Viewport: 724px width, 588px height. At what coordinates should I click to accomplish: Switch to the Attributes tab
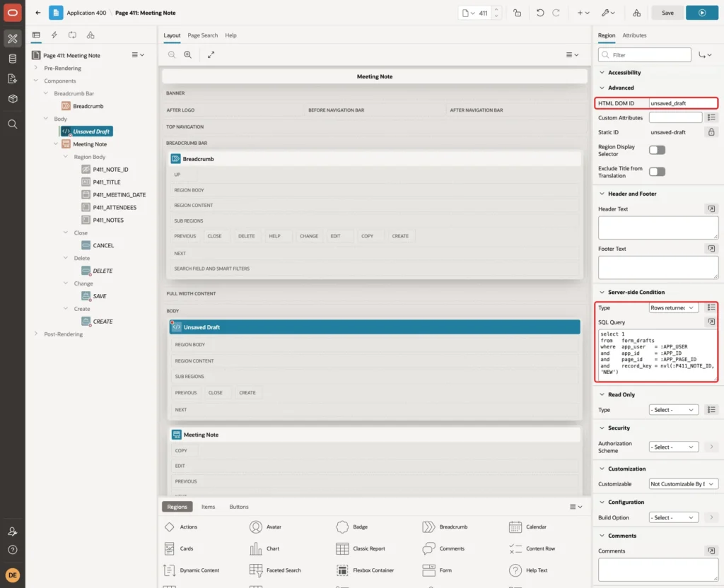click(x=634, y=35)
